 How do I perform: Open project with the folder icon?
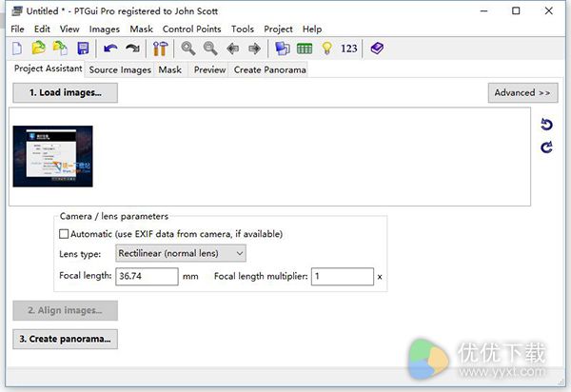click(39, 48)
